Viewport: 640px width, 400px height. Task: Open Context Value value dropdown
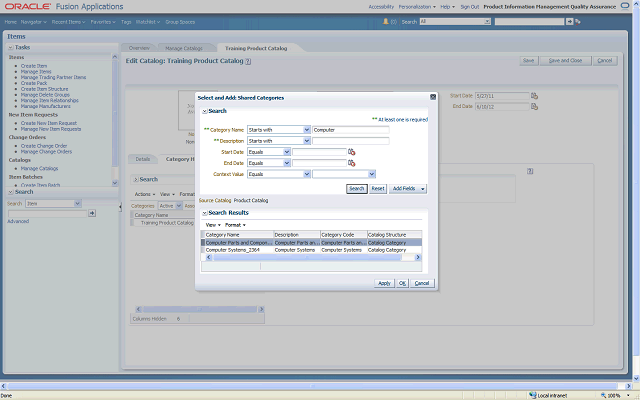(x=371, y=174)
